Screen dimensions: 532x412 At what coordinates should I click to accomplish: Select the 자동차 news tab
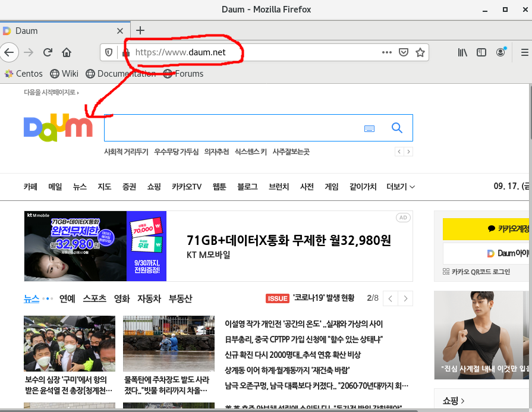pos(149,298)
